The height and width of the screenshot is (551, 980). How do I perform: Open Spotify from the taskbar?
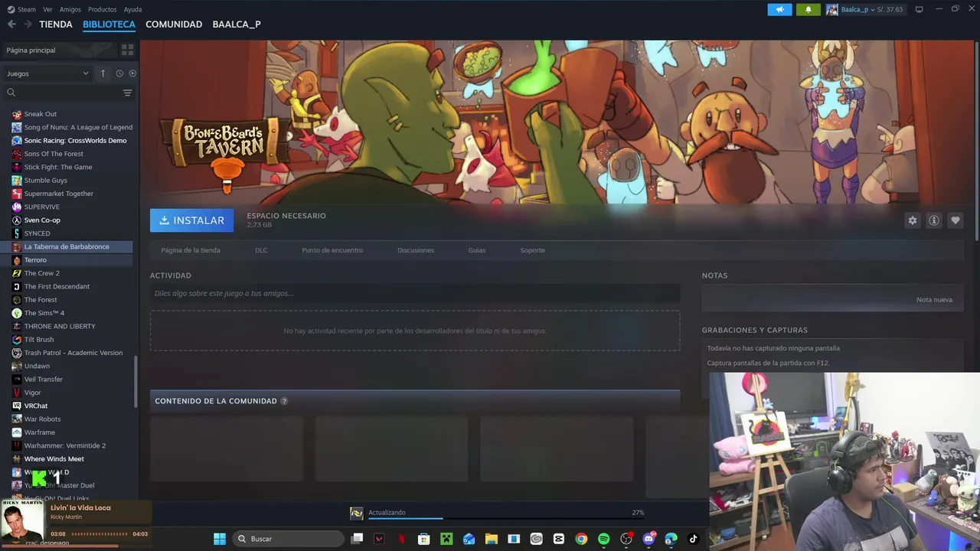603,539
